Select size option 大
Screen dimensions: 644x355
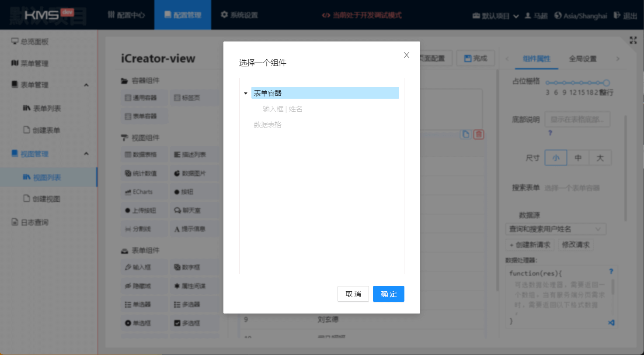[600, 158]
